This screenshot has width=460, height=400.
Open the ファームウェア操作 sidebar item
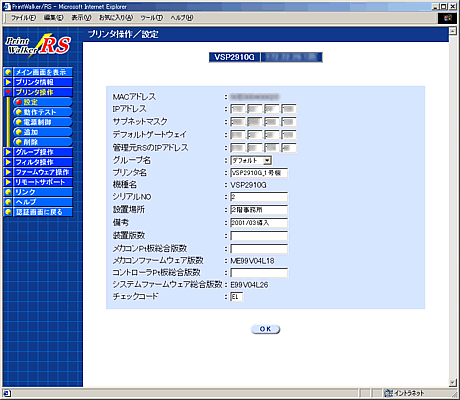click(x=43, y=172)
